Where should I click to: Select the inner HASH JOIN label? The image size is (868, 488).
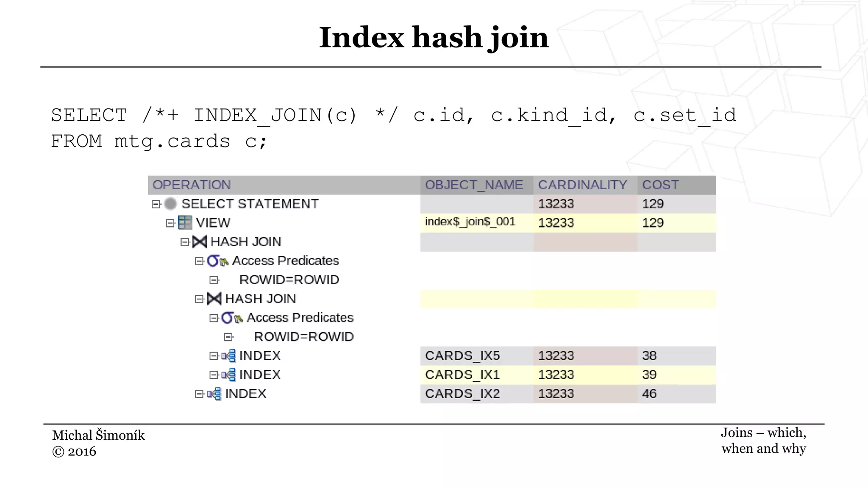tap(260, 299)
